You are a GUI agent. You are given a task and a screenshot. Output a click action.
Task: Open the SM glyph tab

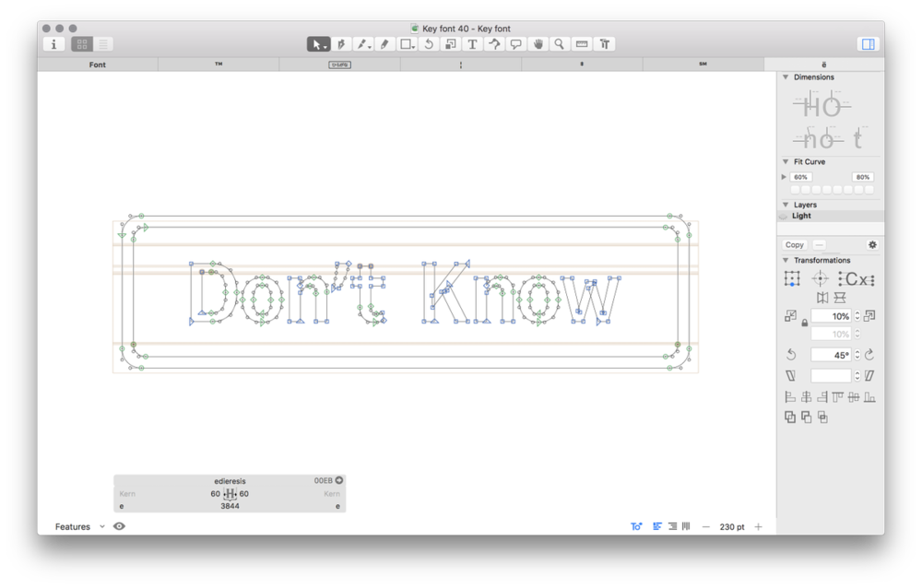click(703, 65)
